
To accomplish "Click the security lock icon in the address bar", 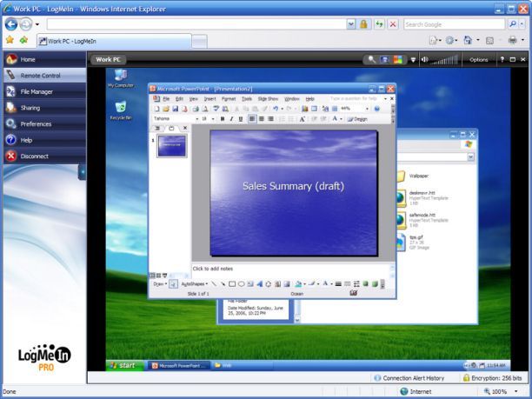I will [x=363, y=24].
